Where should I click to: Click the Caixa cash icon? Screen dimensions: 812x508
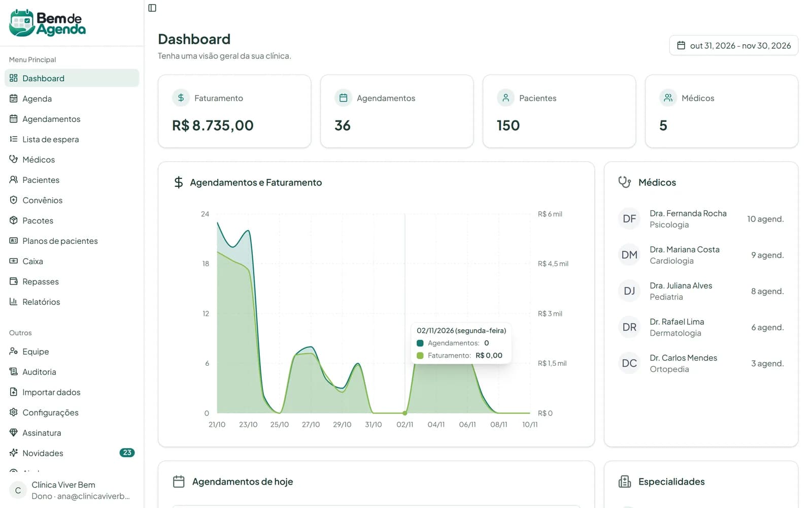pos(14,261)
